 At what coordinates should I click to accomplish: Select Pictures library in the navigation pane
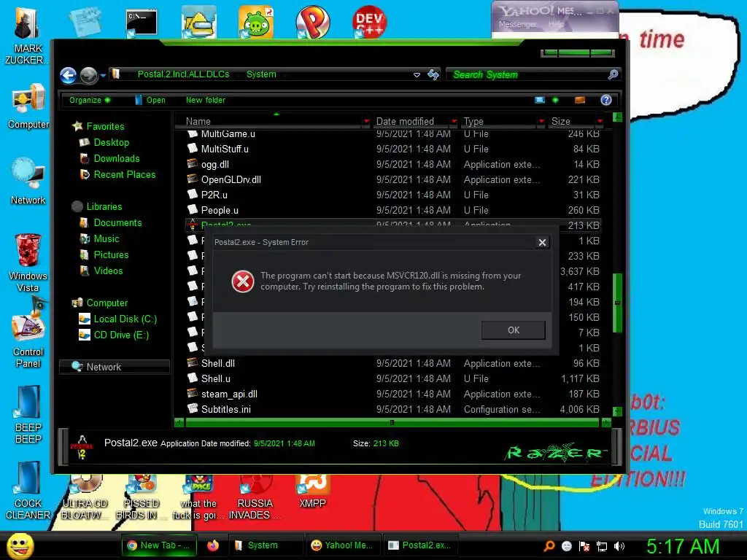coord(111,254)
